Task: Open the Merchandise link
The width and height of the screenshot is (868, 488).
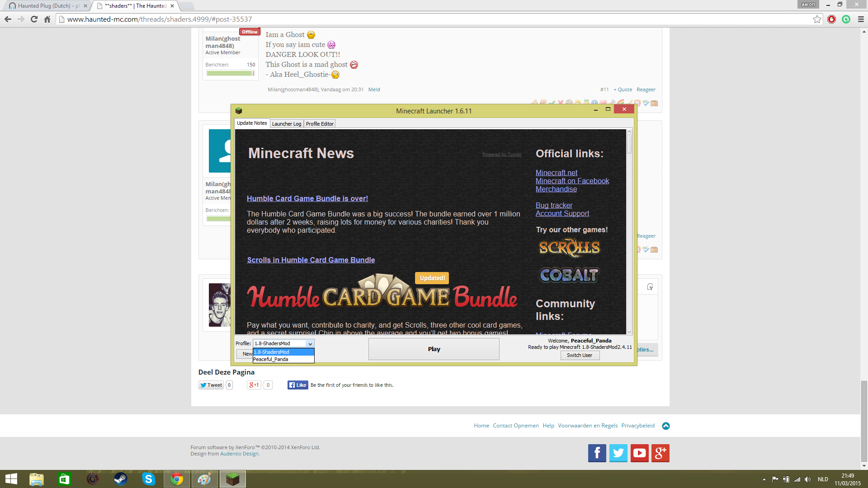Action: [x=556, y=189]
